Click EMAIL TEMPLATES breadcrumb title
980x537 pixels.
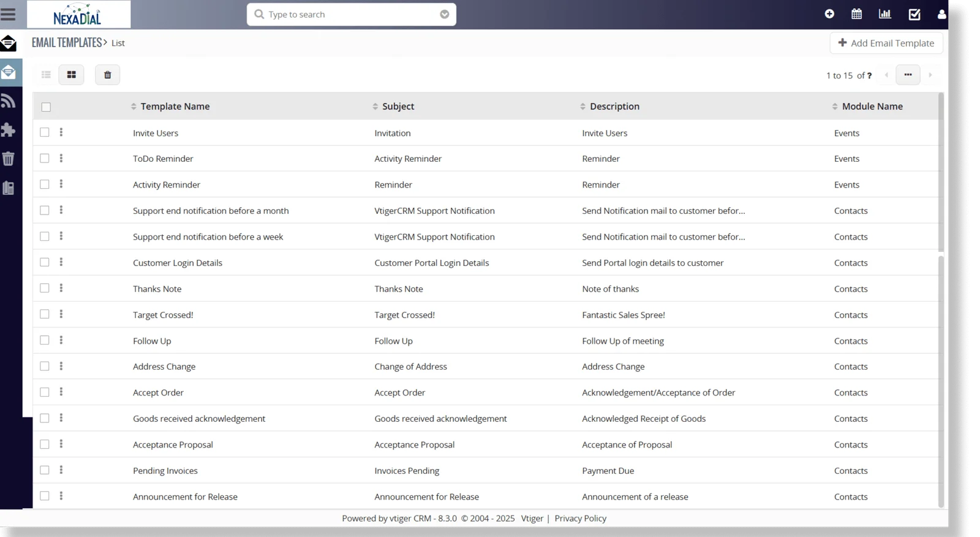(x=67, y=42)
